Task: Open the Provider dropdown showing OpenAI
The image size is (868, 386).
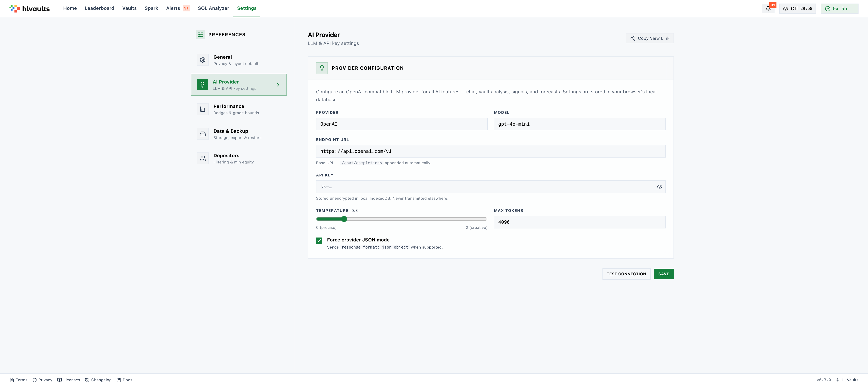Action: pos(401,124)
